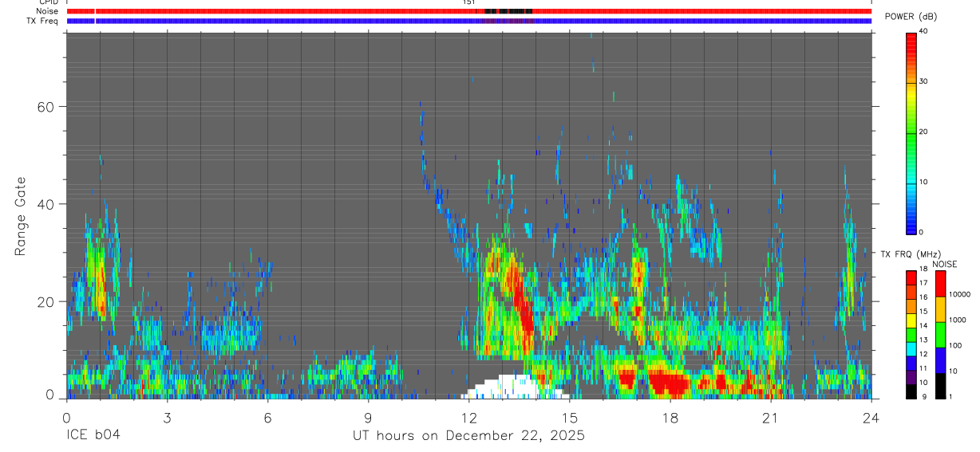Click the POWER (dB) legend title

coord(910,17)
